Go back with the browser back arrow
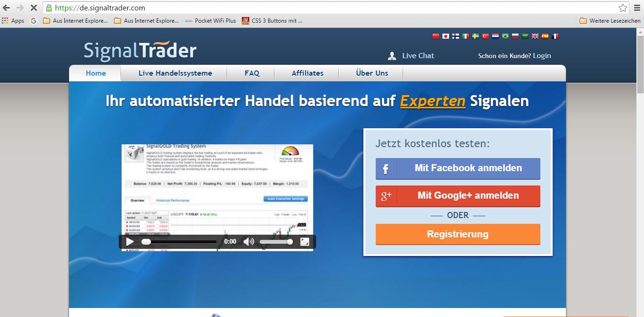 [6, 8]
